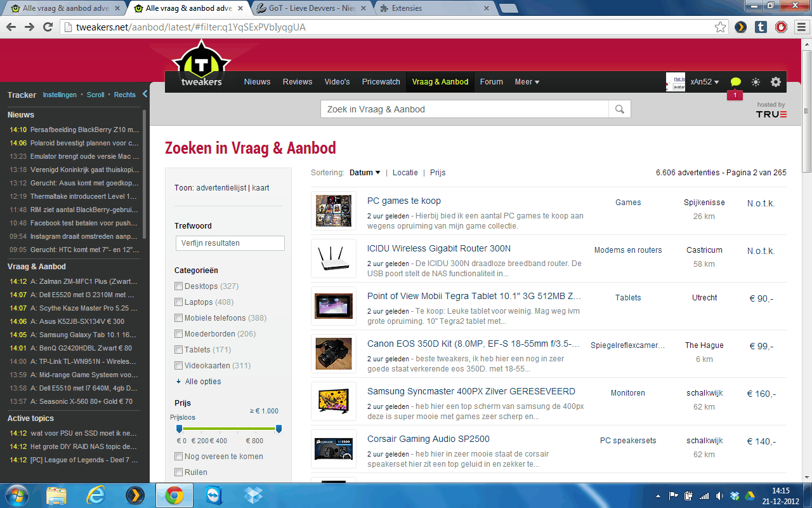Open the Reviews navigation item
812x508 pixels.
pos(298,82)
